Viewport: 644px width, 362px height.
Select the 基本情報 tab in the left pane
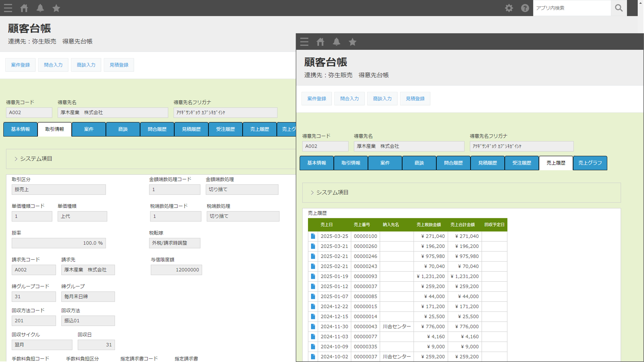[20, 129]
